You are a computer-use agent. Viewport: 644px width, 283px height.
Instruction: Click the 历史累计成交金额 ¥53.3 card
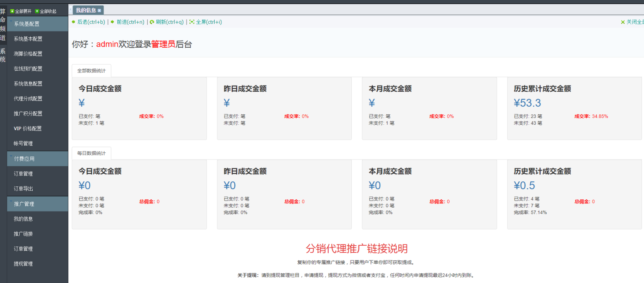pyautogui.click(x=574, y=108)
